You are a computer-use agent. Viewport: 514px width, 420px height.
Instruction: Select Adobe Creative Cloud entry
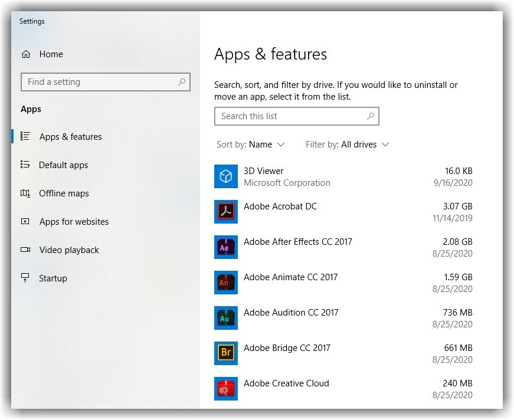pyautogui.click(x=286, y=383)
